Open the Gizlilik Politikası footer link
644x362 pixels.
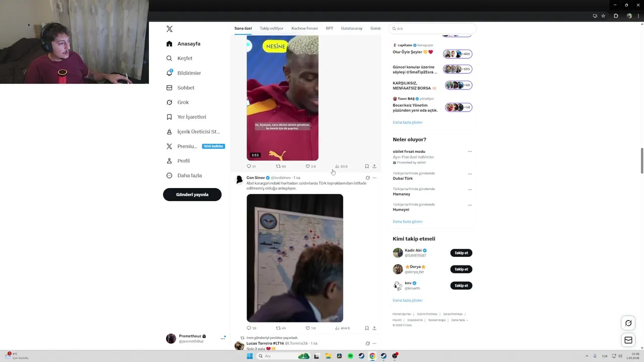[427, 314]
